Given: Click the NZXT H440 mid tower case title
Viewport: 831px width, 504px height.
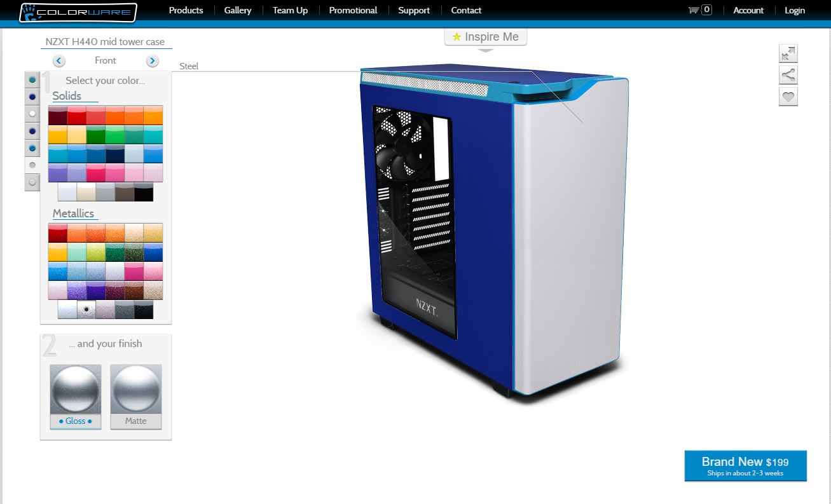Looking at the screenshot, I should click(105, 42).
